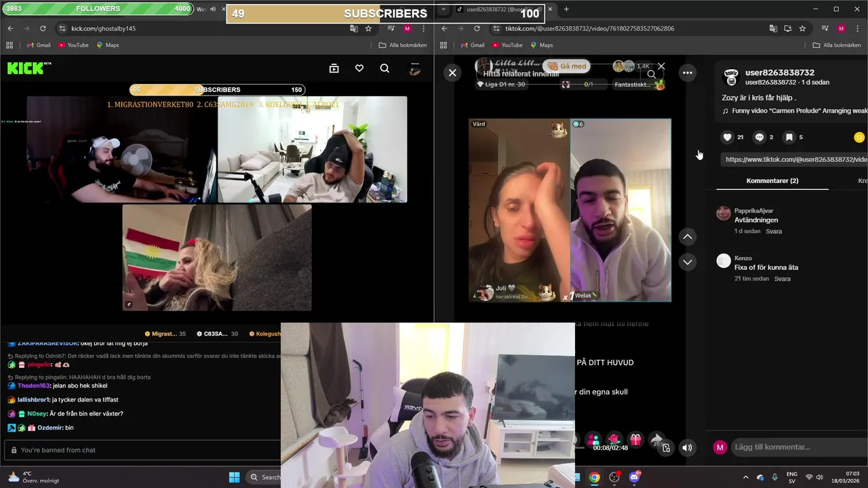Open a new tab in TikTok window

[x=566, y=9]
